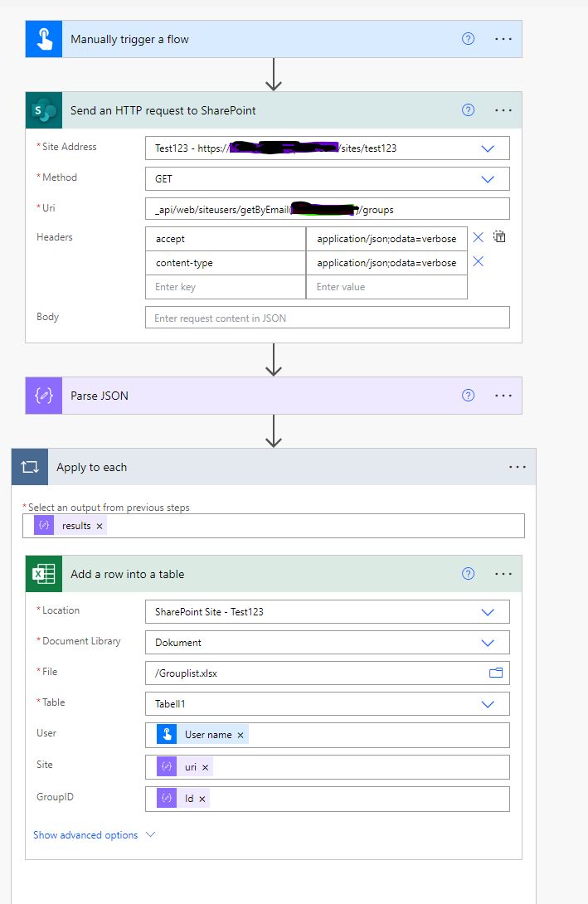This screenshot has height=904, width=588.
Task: Click the Excel icon on Add a row step
Action: [44, 574]
